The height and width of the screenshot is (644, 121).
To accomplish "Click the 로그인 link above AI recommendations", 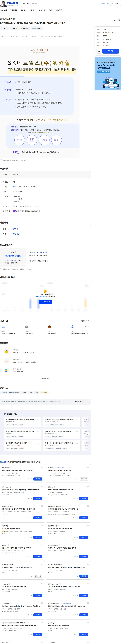I will pyautogui.click(x=5, y=462).
